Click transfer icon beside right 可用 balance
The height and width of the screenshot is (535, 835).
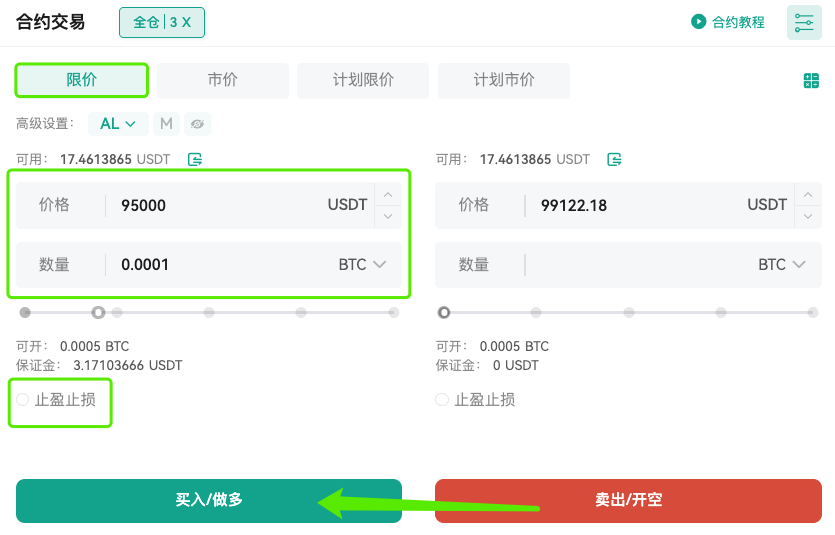[615, 159]
